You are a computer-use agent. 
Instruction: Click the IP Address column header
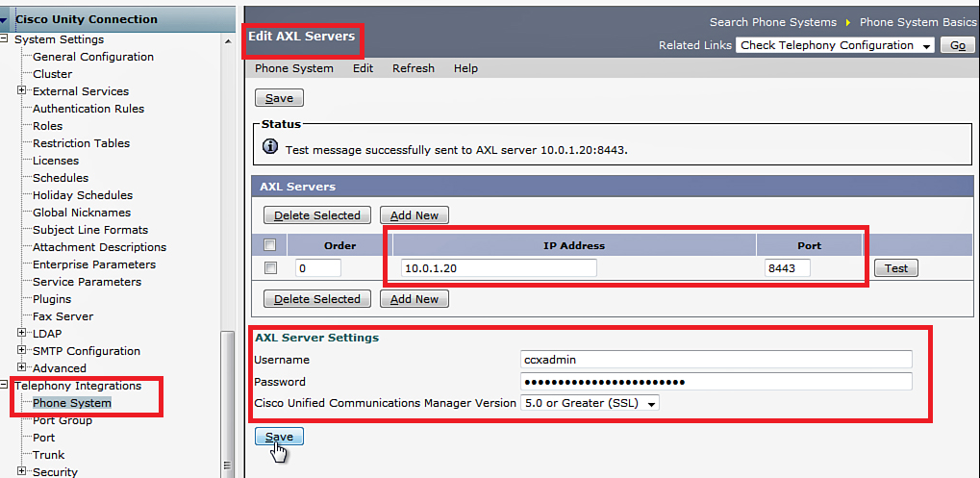tap(574, 245)
